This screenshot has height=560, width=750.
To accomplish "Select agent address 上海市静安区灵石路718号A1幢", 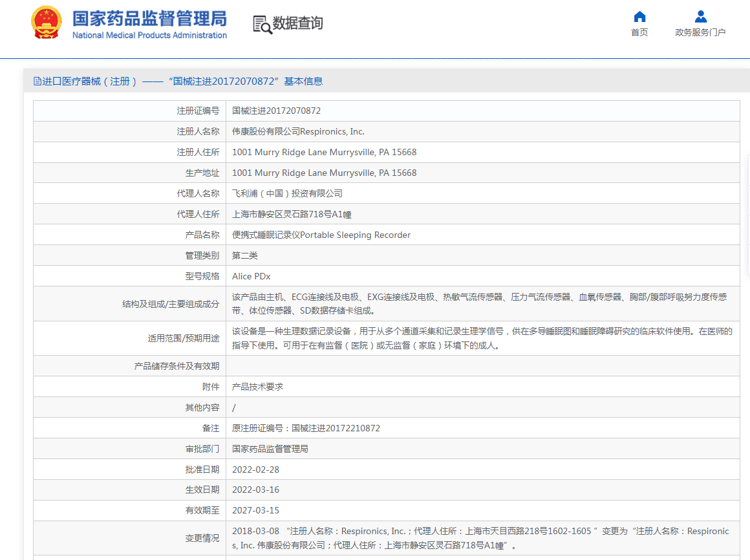I will (x=292, y=214).
